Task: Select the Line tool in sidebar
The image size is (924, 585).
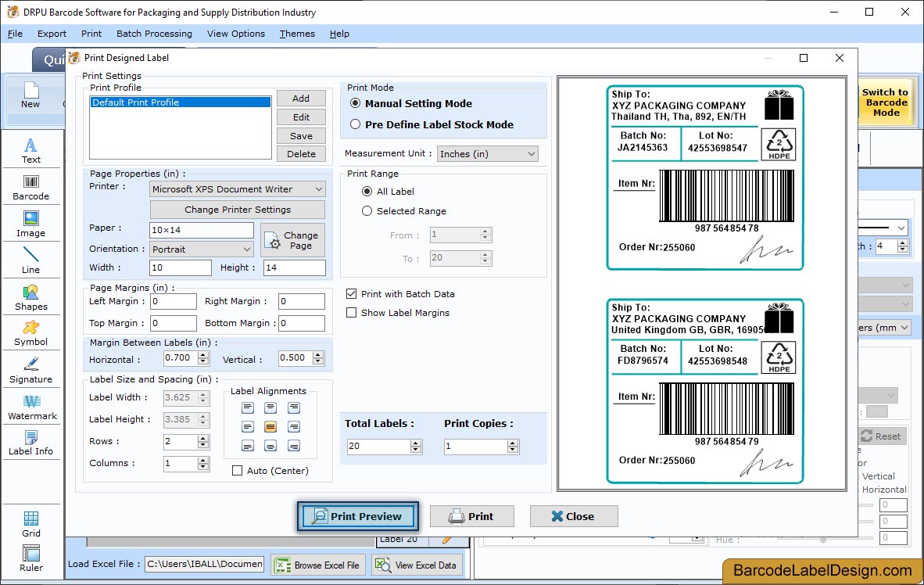Action: pyautogui.click(x=30, y=260)
